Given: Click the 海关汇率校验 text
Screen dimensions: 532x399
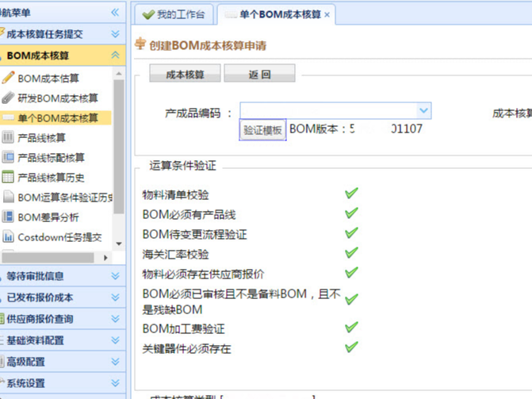Looking at the screenshot, I should pos(175,254).
